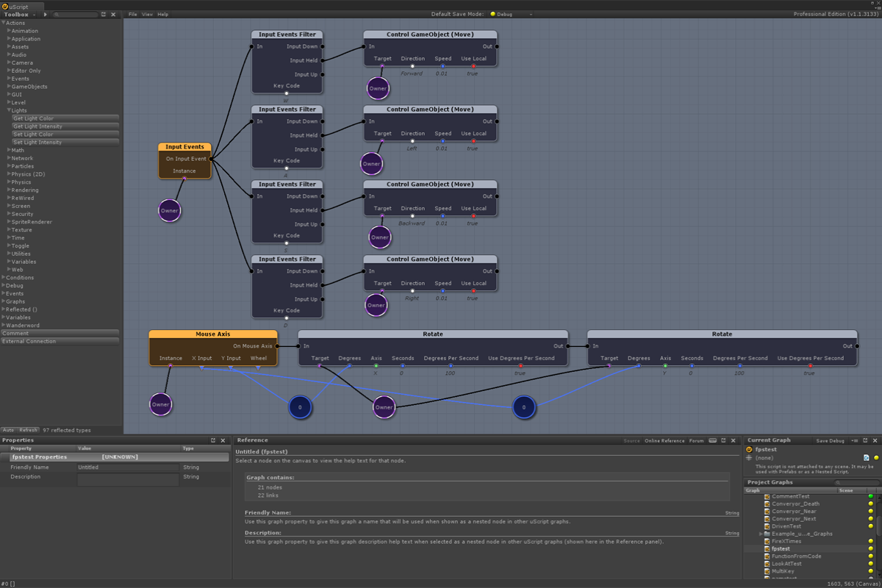Open the Online Reference link
The width and height of the screenshot is (882, 588).
point(664,441)
